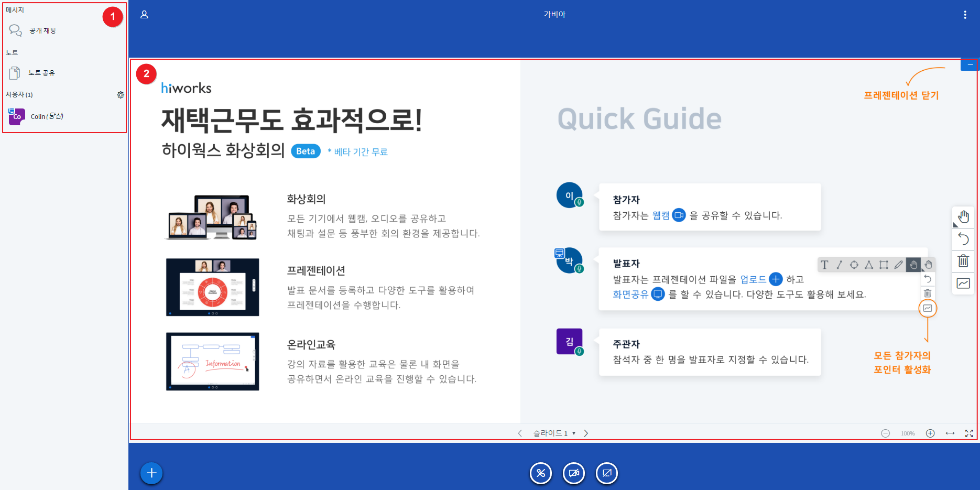980x490 pixels.
Task: Open the 슬라이드 1 slide selector dropdown
Action: [x=554, y=433]
